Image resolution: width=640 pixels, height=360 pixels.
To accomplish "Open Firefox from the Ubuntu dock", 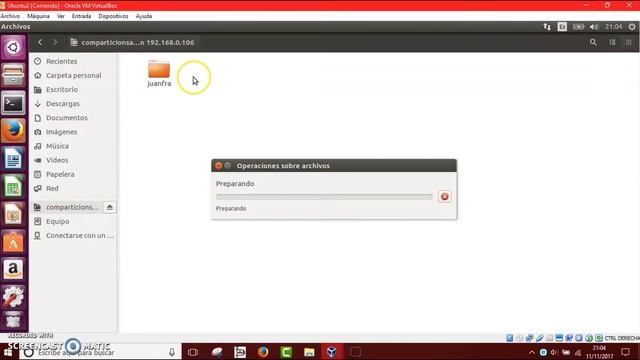I will (x=13, y=131).
